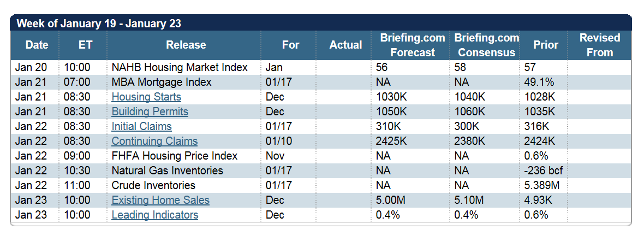The width and height of the screenshot is (644, 247).
Task: Select the NAHB Housing Market Index row text
Action: [x=180, y=68]
